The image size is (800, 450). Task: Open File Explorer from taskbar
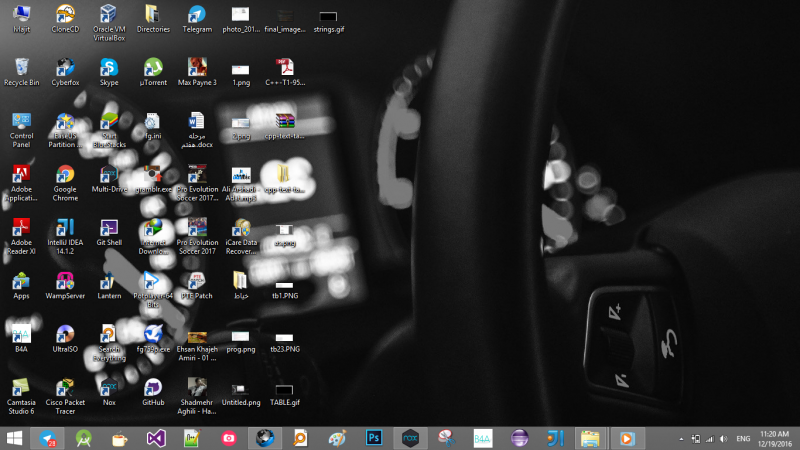(x=590, y=438)
